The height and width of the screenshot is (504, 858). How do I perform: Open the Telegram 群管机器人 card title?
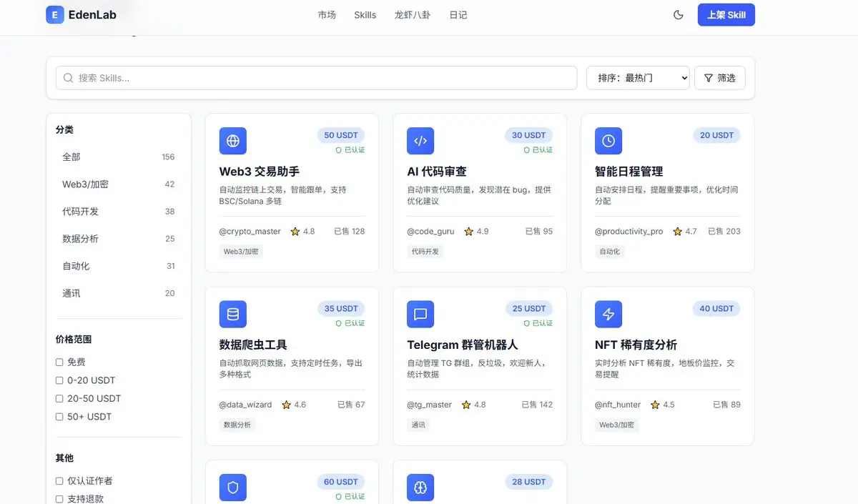(x=463, y=345)
